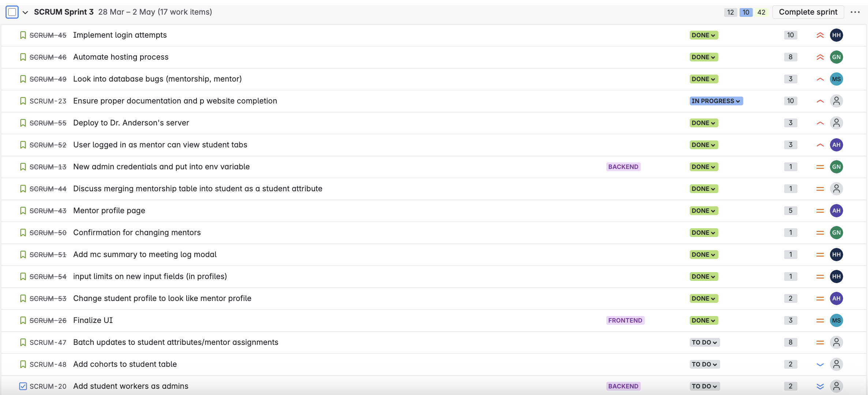Click MS avatar on Finalize UI row
Viewport: 868px width, 395px height.
(x=837, y=320)
